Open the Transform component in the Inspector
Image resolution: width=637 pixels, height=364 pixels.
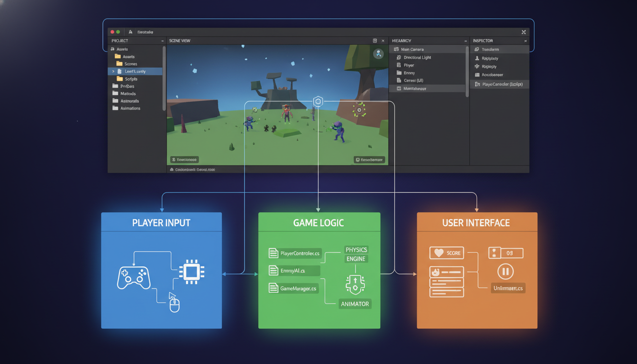pyautogui.click(x=476, y=49)
